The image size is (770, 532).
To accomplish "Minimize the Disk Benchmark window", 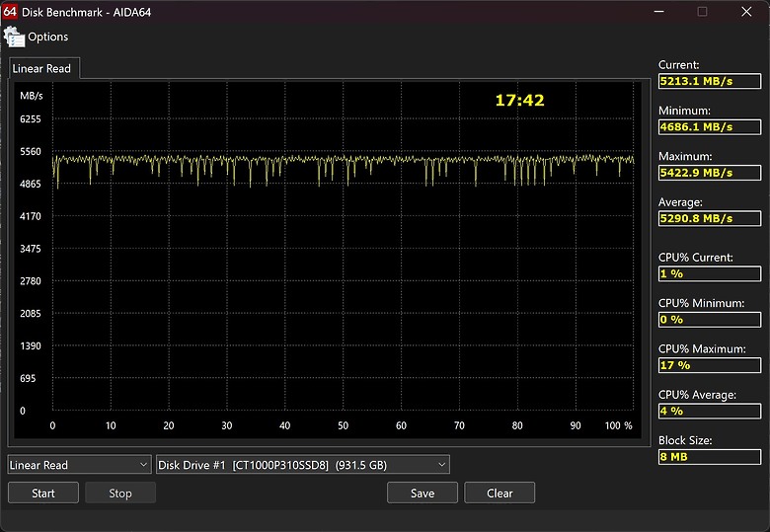I will 659,12.
